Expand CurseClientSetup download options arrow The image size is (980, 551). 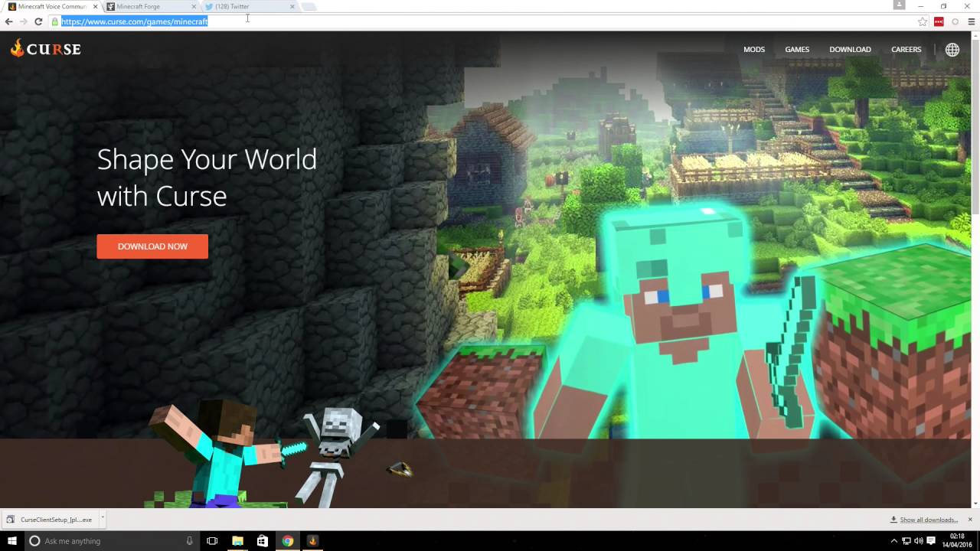click(102, 519)
